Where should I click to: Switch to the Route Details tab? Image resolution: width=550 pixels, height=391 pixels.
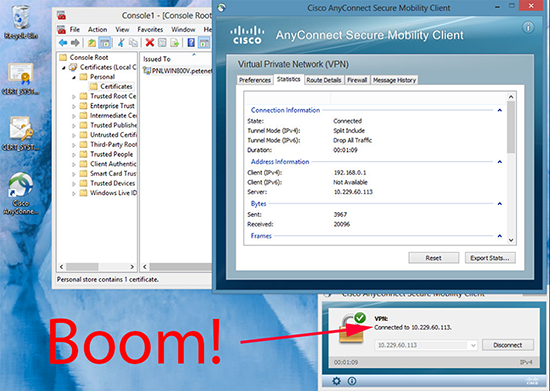click(x=324, y=80)
